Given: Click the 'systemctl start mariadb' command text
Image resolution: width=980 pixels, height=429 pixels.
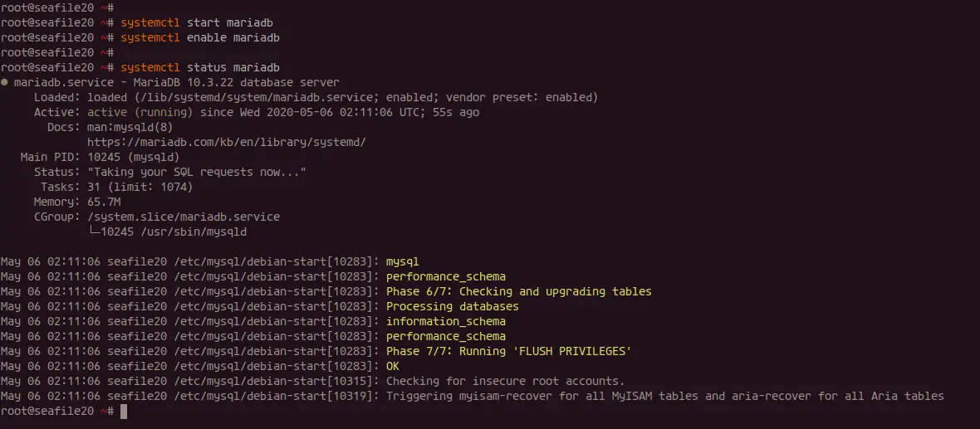Looking at the screenshot, I should click(x=196, y=22).
